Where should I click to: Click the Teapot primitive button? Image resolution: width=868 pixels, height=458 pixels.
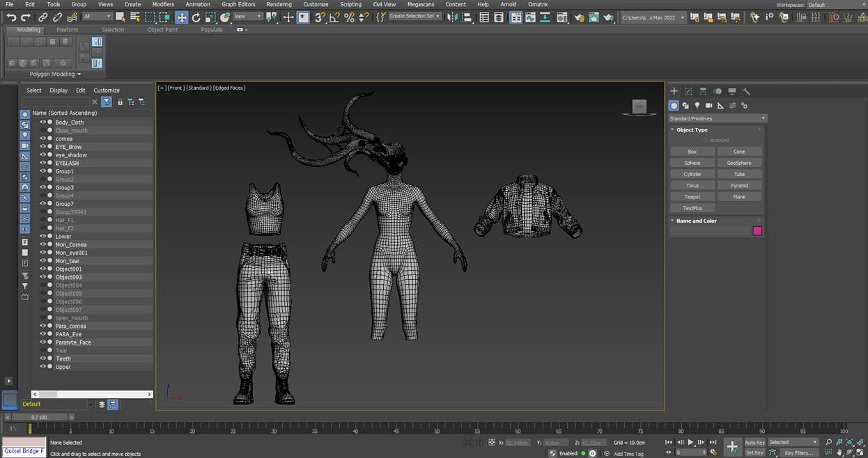point(692,197)
